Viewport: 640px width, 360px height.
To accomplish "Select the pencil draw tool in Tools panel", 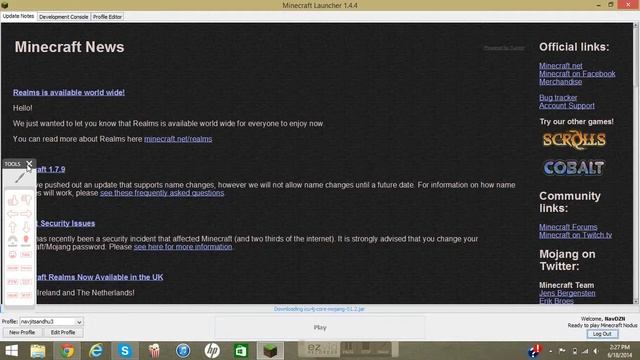I will click(20, 178).
